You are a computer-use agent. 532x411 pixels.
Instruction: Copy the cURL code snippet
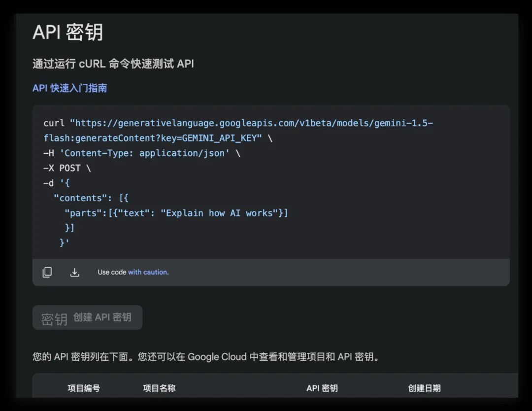pyautogui.click(x=47, y=272)
